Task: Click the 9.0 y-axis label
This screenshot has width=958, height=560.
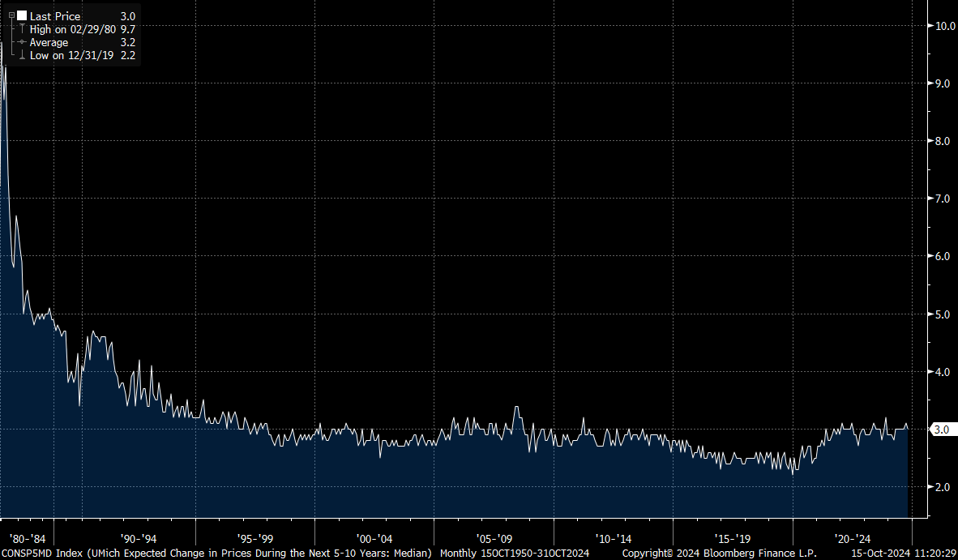Action: coord(942,83)
